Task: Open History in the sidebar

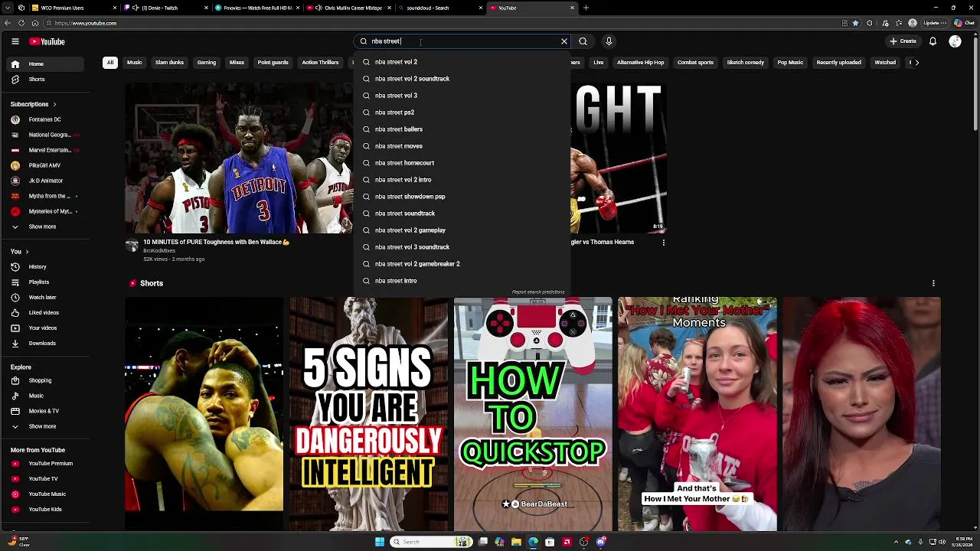Action: (x=45, y=267)
